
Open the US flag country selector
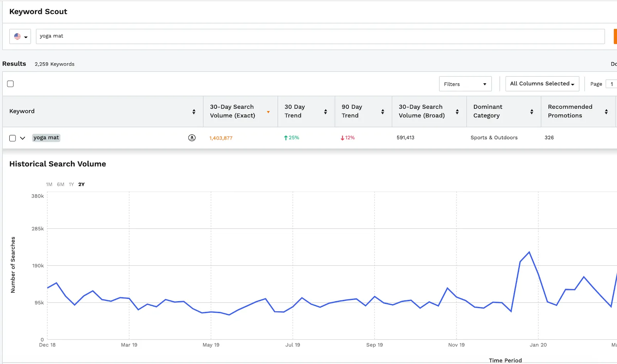[20, 37]
